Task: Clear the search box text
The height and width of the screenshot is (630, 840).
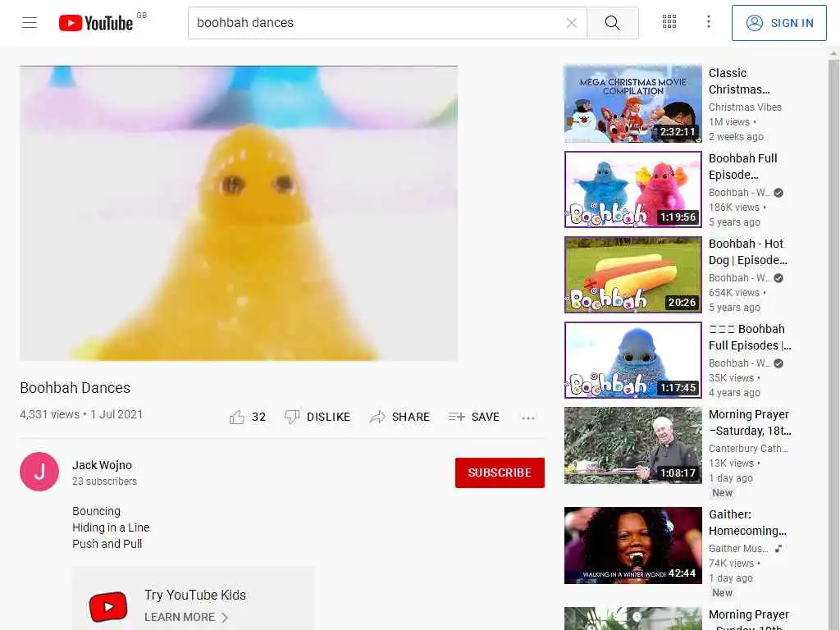Action: coord(572,22)
